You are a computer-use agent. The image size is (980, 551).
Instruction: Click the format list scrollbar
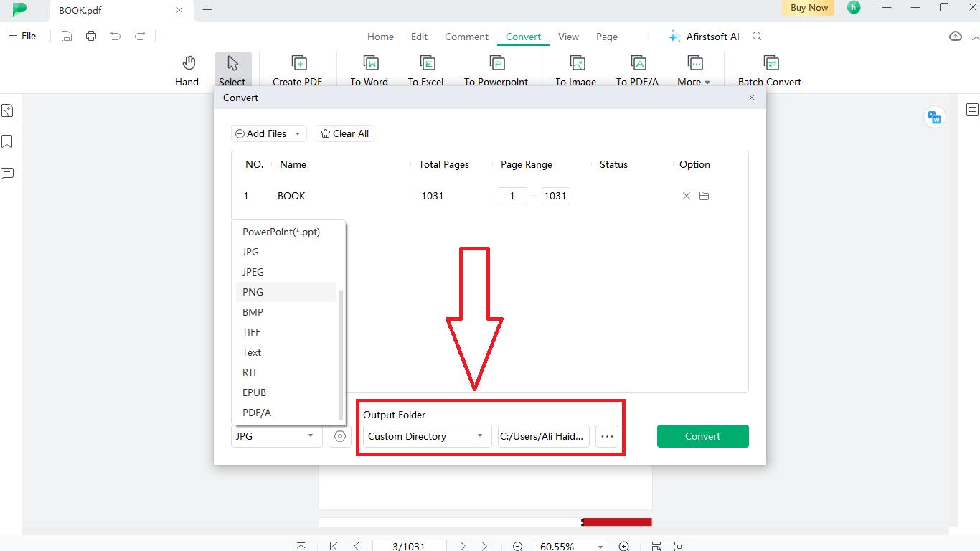(x=341, y=354)
